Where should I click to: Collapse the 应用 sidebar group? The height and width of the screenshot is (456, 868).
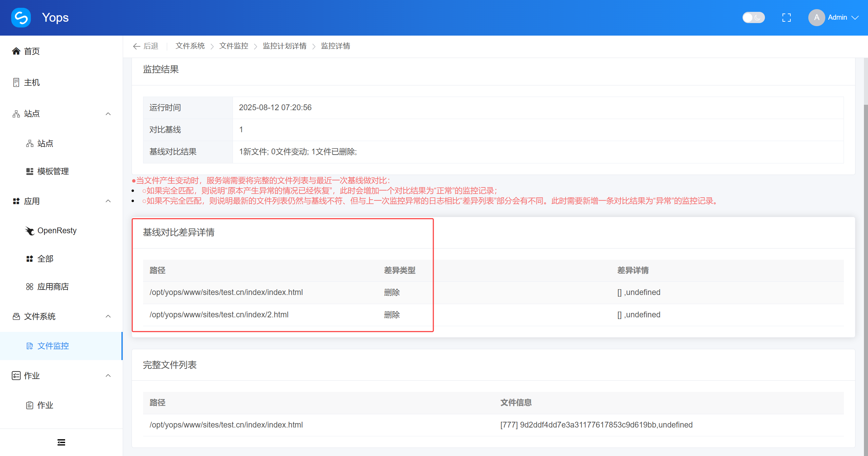108,201
